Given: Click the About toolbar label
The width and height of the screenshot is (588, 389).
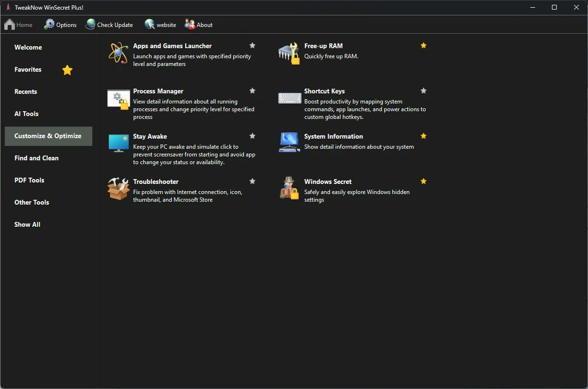Looking at the screenshot, I should click(205, 25).
